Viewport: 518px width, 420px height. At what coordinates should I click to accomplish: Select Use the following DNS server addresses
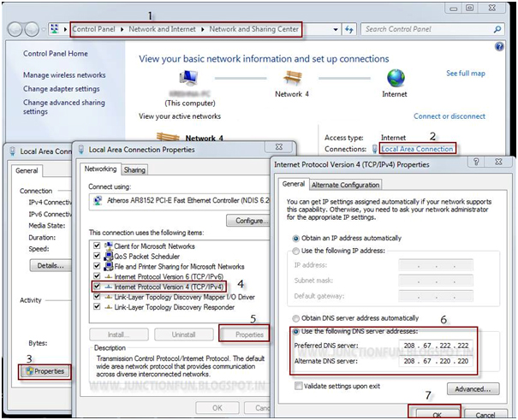click(297, 330)
